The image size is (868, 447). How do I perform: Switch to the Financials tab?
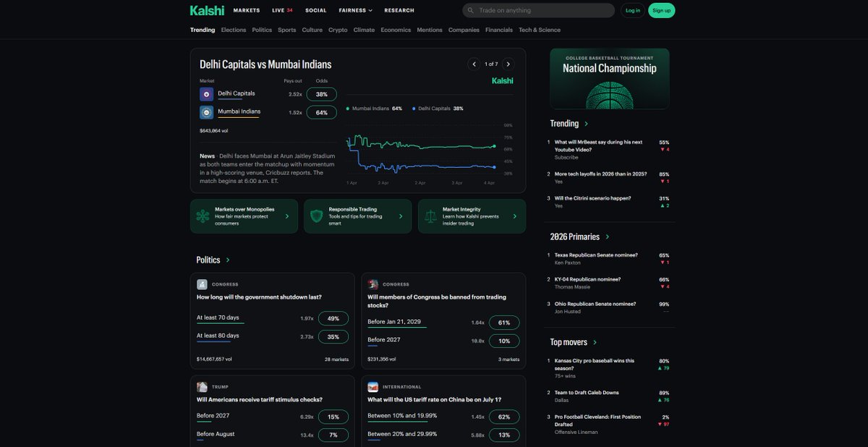click(499, 30)
